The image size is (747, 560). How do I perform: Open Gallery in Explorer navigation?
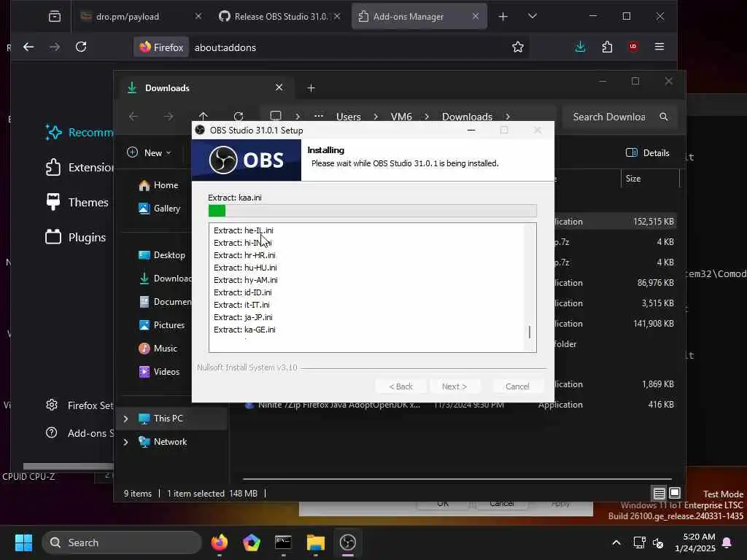pos(159,209)
